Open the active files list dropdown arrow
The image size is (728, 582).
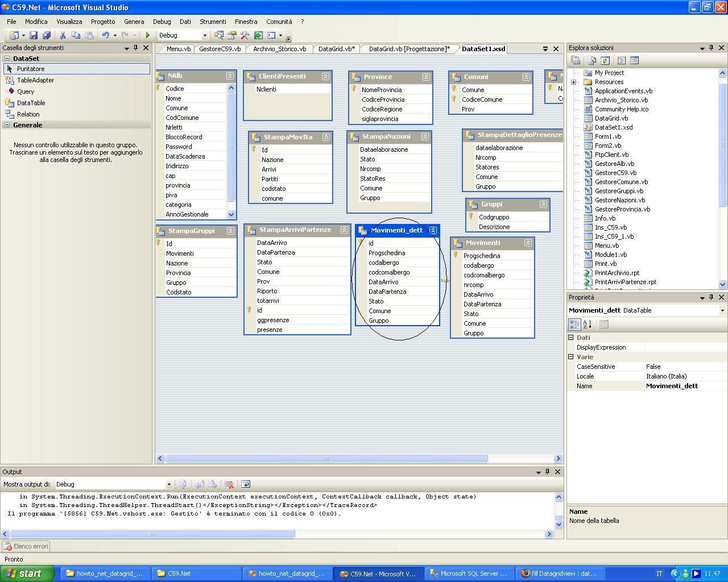pos(545,49)
